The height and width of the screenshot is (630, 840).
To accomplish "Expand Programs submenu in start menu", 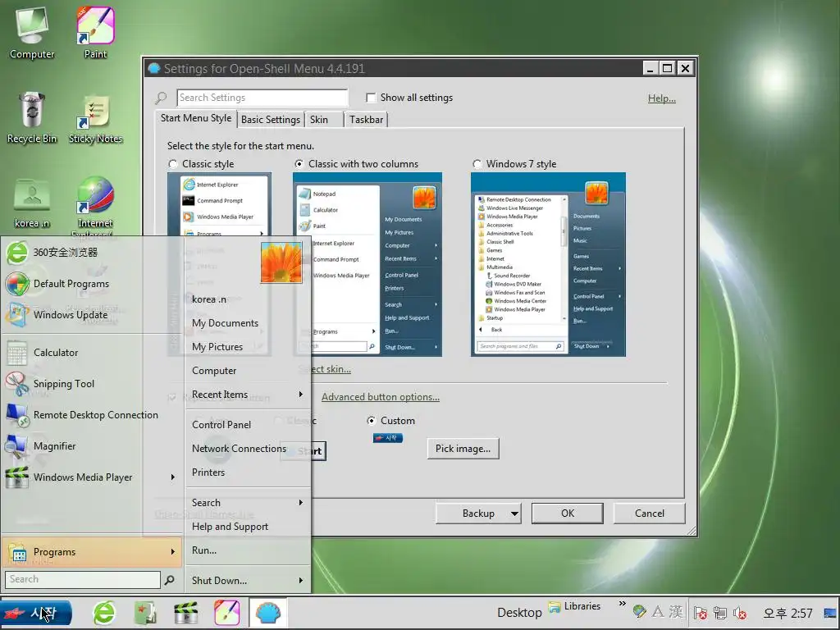I will [92, 552].
